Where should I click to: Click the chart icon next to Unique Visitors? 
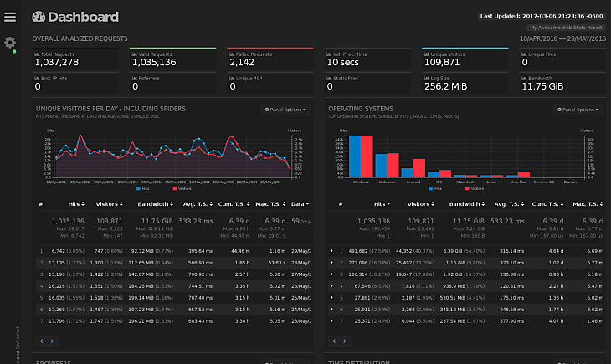click(427, 54)
